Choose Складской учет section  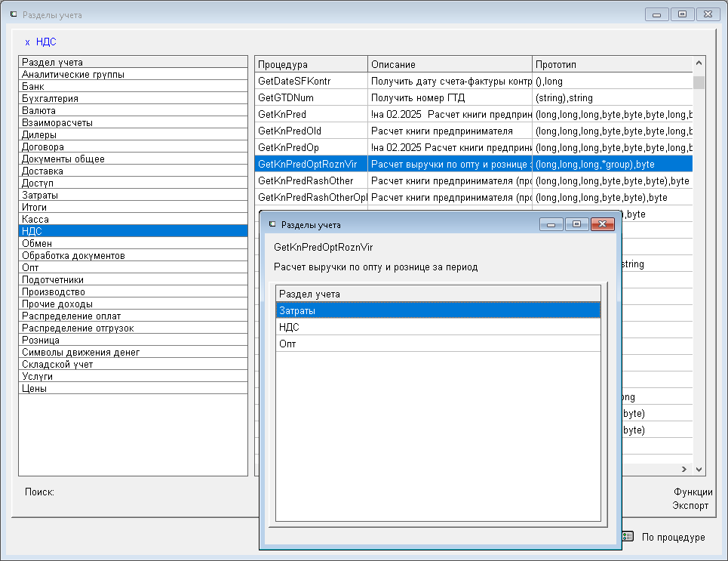57,364
